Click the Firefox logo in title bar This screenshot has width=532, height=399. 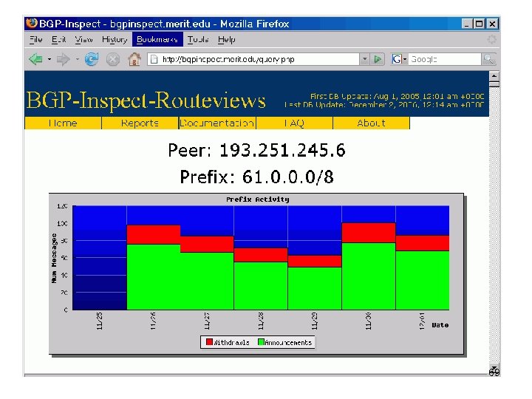[32, 23]
